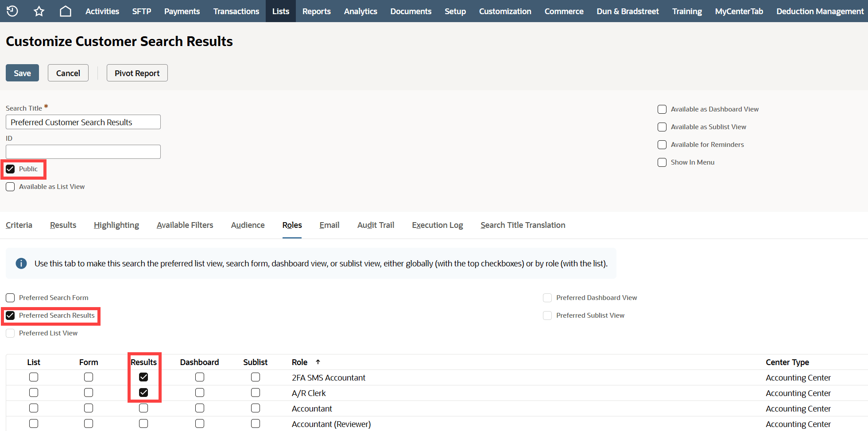Open the Commerce menu
The image size is (868, 431).
564,11
